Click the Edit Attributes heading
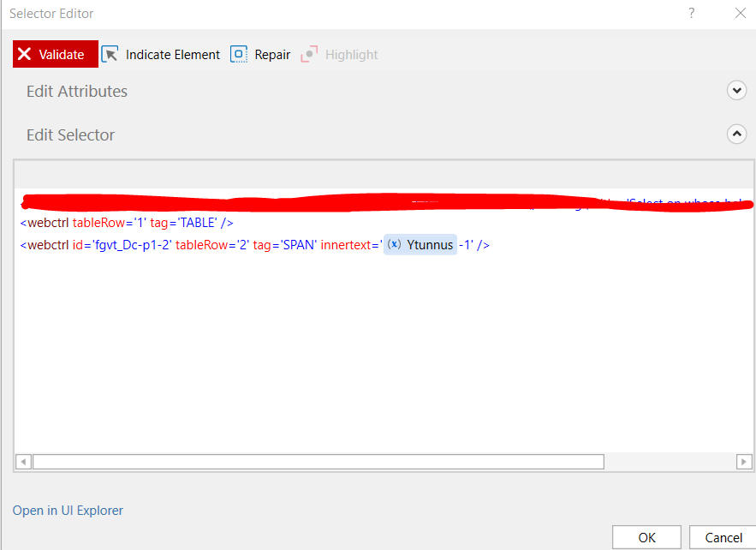The image size is (756, 550). (x=77, y=91)
